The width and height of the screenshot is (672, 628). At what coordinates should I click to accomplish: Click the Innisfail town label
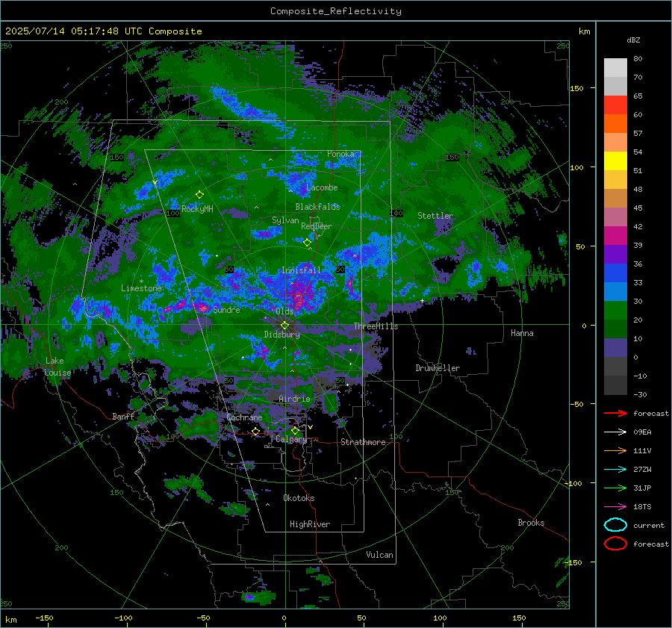[301, 270]
